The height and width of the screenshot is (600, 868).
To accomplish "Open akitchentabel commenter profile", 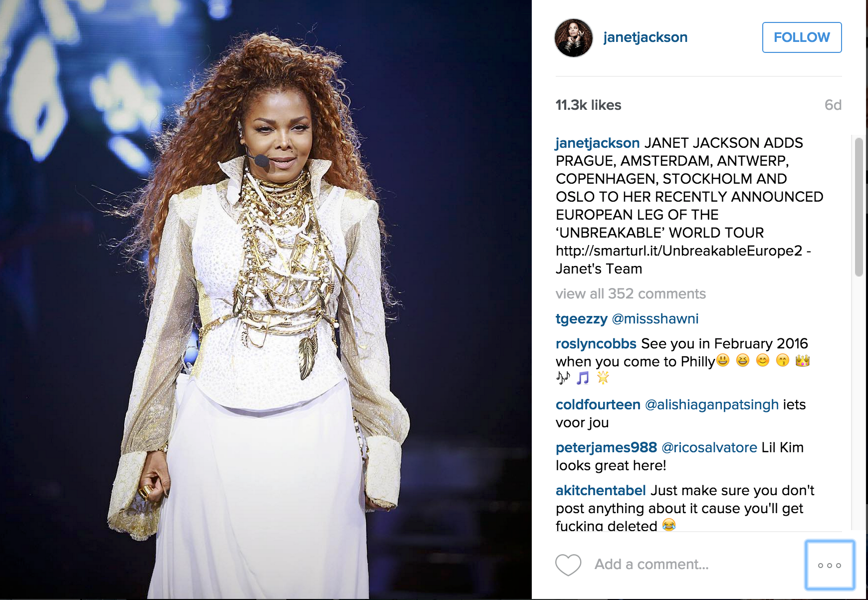I will tap(601, 490).
